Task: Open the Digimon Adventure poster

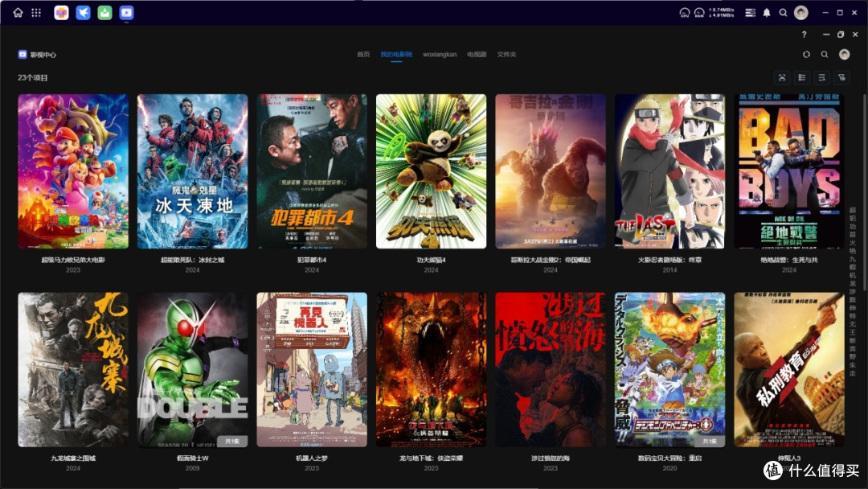Action: pos(669,369)
